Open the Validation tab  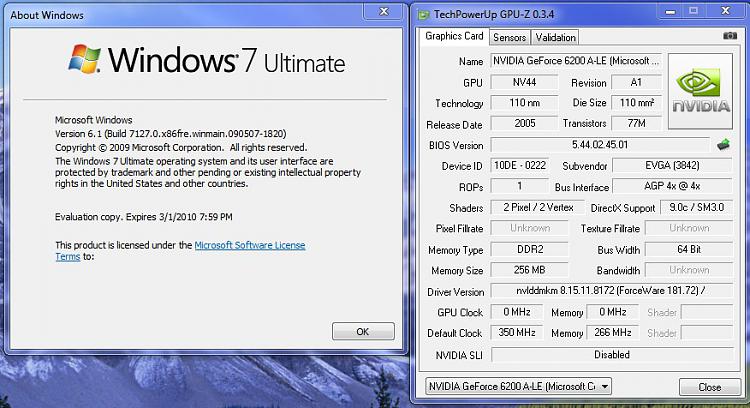coord(555,37)
